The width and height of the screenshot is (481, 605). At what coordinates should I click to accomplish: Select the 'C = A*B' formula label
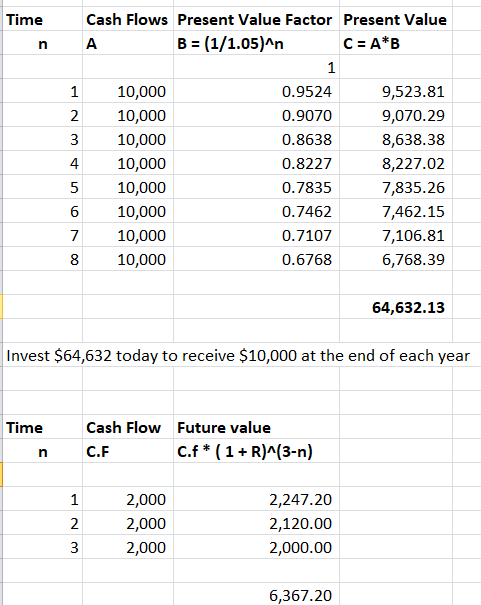click(371, 44)
